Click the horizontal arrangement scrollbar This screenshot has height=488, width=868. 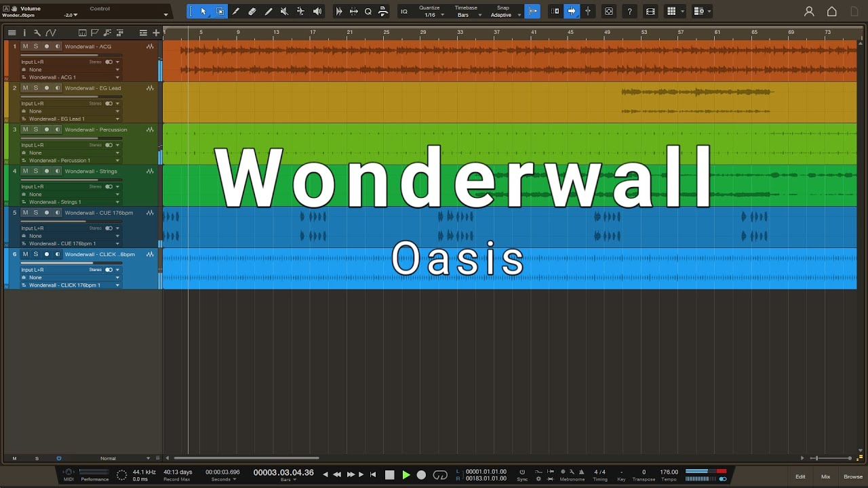point(246,458)
